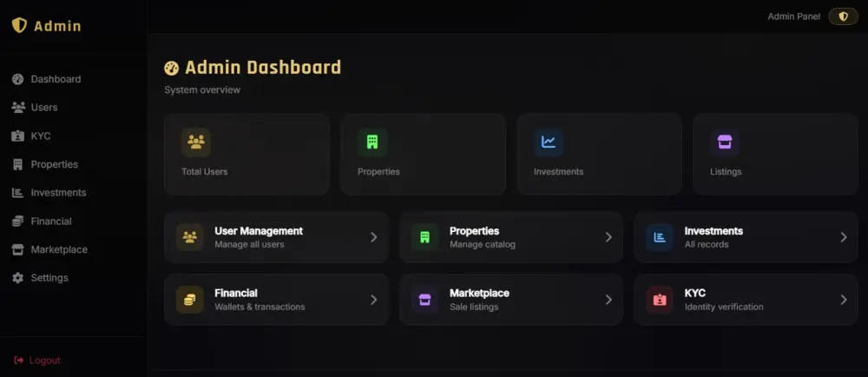
Task: Click the gold coins icon beside Financial tile
Action: [x=190, y=300]
